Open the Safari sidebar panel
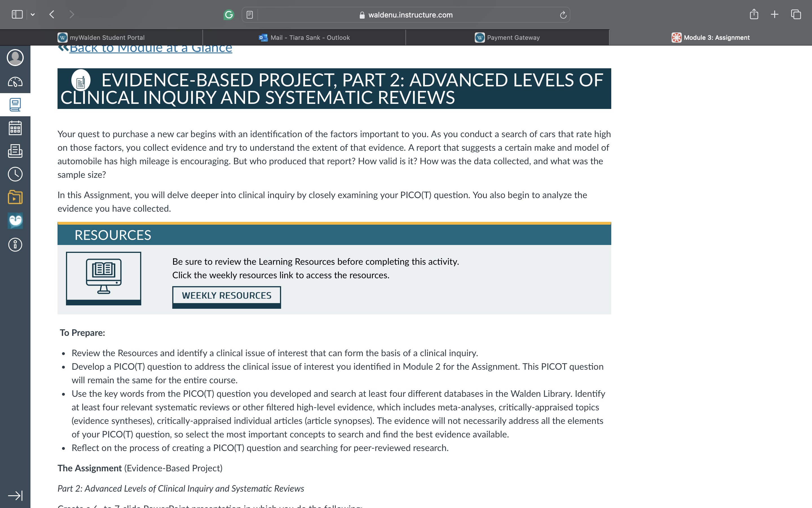812x508 pixels. (x=17, y=14)
